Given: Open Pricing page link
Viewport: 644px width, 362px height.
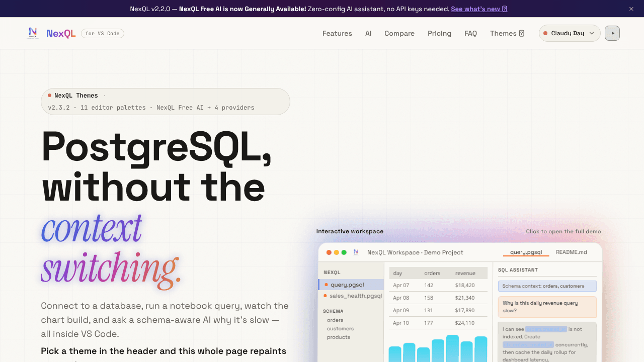Looking at the screenshot, I should (x=439, y=33).
